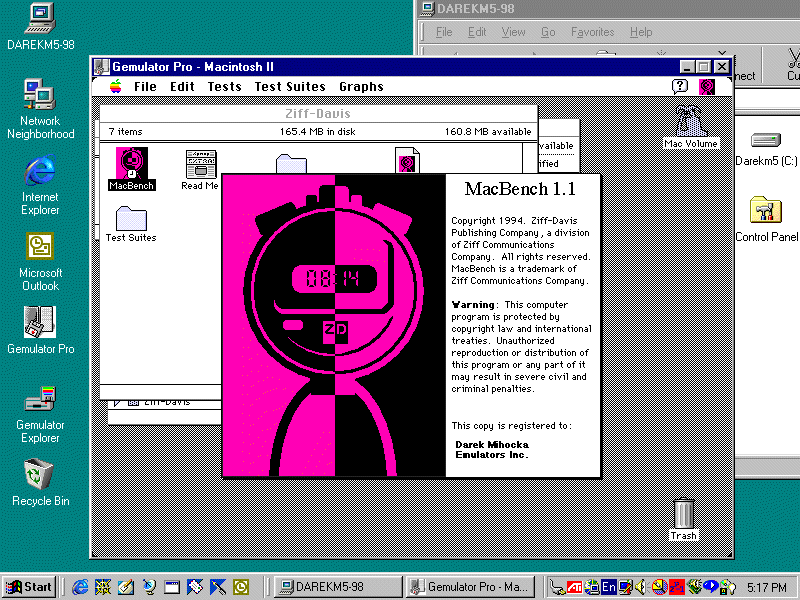Screen dimensions: 800x600
Task: Switch to DAREKM5-98 taskbar button
Action: (338, 587)
